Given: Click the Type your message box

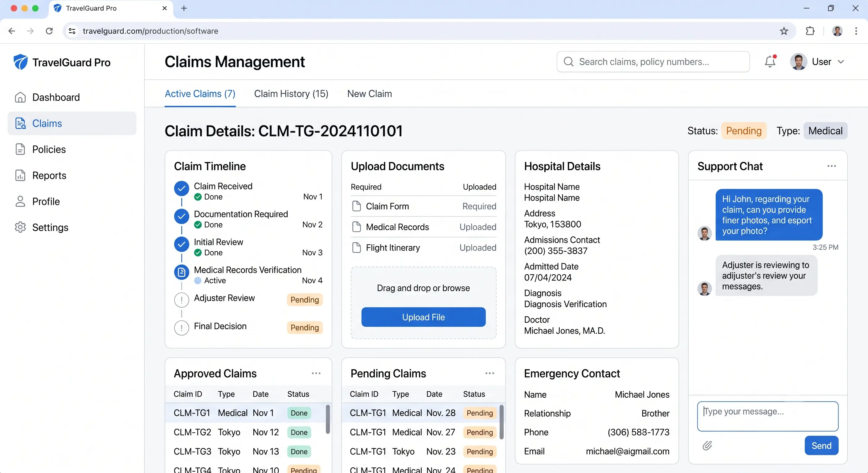Looking at the screenshot, I should click(x=768, y=416).
